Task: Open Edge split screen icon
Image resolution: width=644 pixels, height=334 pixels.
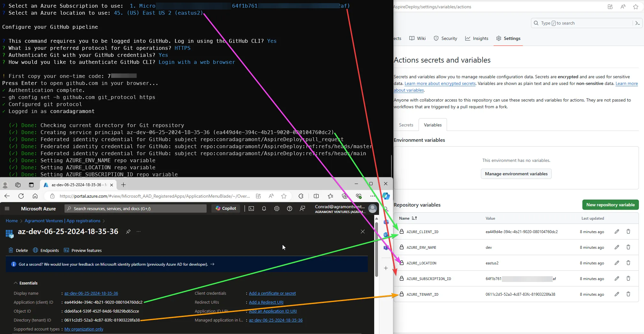Action: [316, 196]
